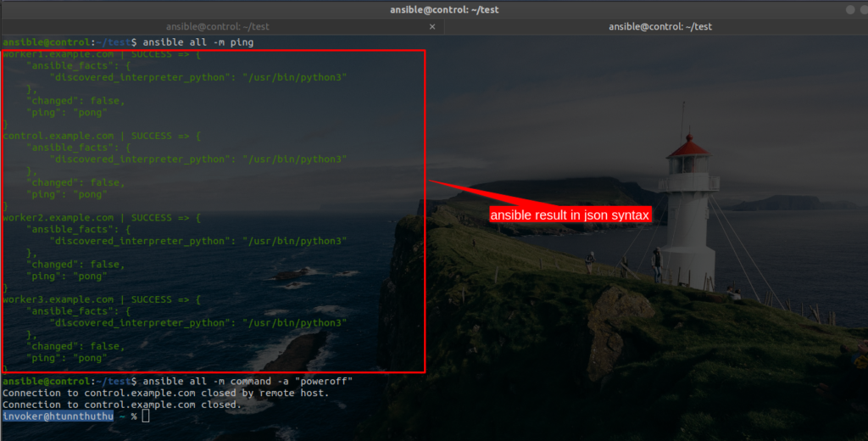Click '"ping": "pong"' under worker3.example.com

(x=66, y=358)
